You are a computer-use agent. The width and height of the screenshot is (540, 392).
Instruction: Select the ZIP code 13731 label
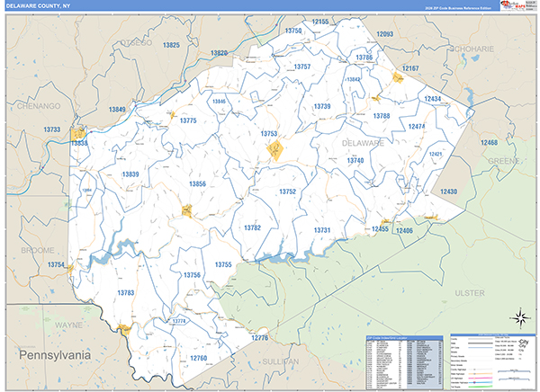(x=322, y=231)
